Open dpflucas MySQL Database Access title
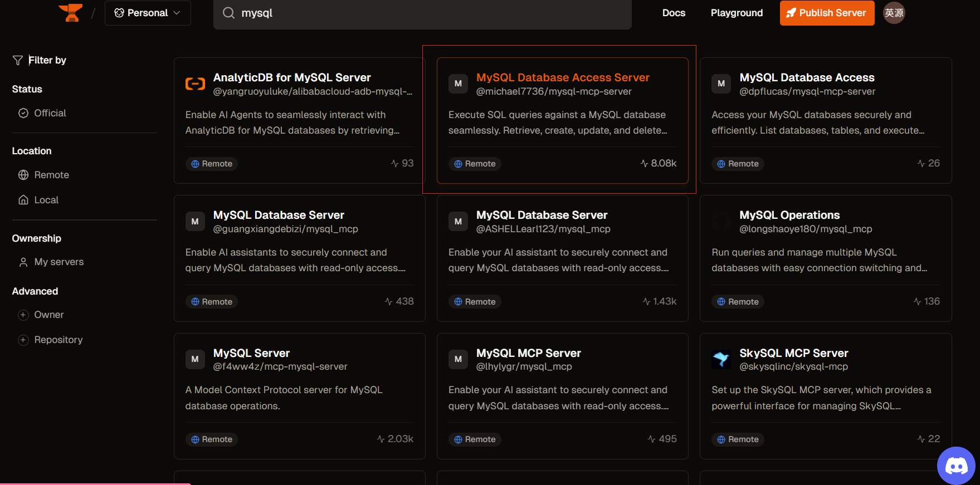The width and height of the screenshot is (980, 485). tap(807, 77)
